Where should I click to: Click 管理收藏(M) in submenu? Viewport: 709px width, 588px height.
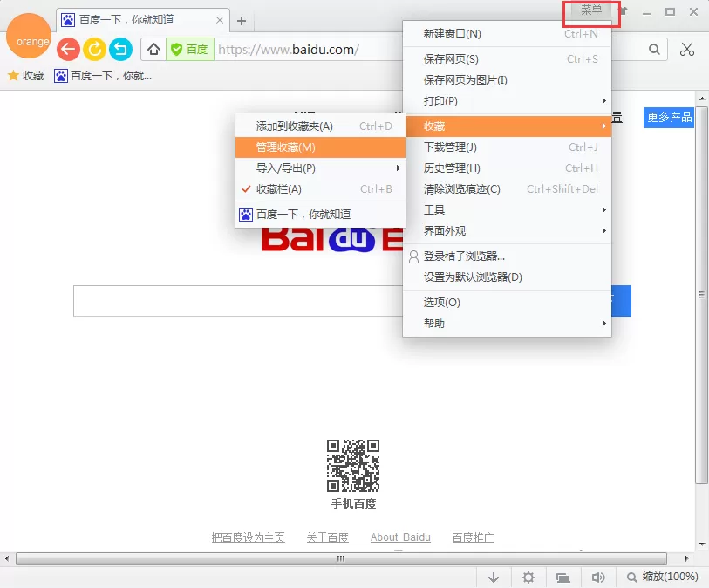pos(320,147)
